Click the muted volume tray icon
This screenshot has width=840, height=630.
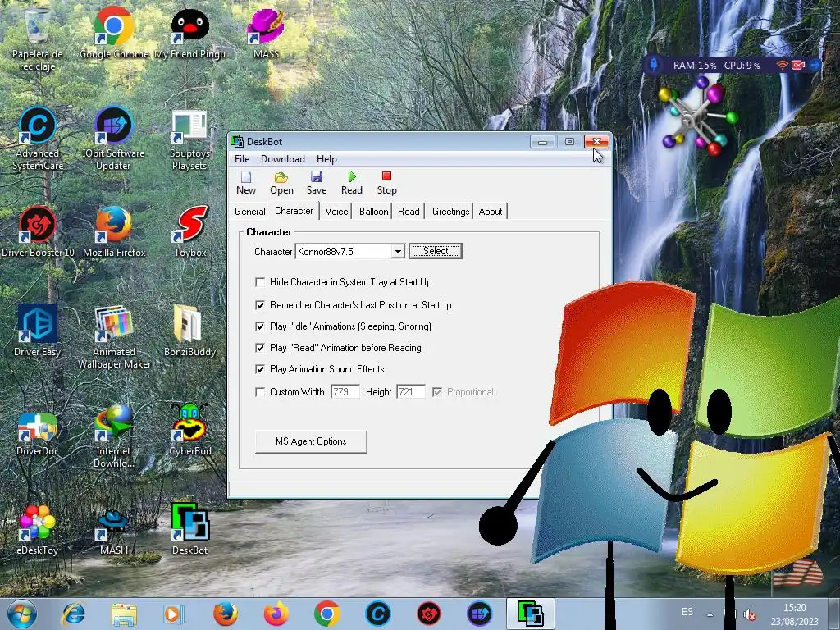click(x=750, y=615)
